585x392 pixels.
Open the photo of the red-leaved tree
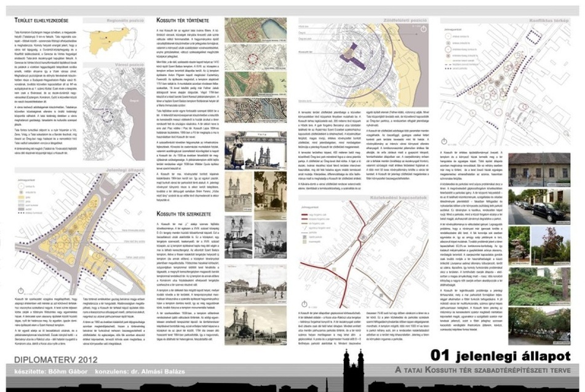pyautogui.click(x=551, y=246)
